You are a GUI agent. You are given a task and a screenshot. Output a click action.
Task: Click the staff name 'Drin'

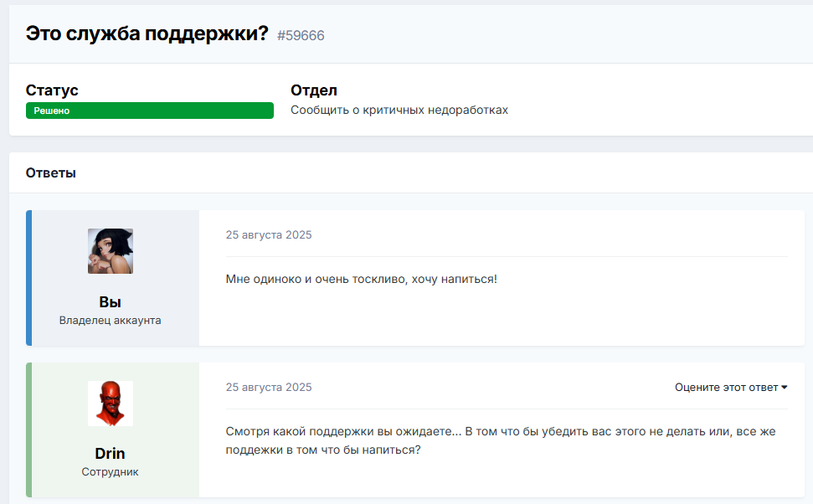[110, 454]
